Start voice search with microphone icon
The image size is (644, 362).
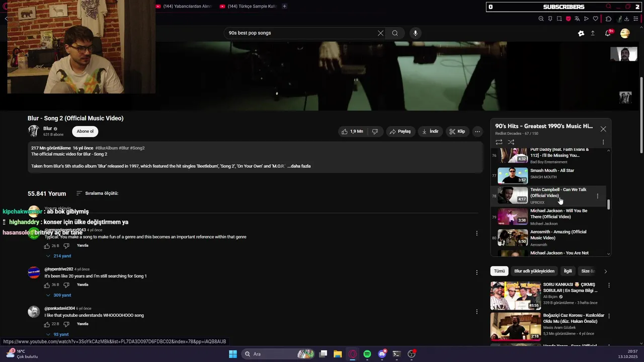(415, 33)
